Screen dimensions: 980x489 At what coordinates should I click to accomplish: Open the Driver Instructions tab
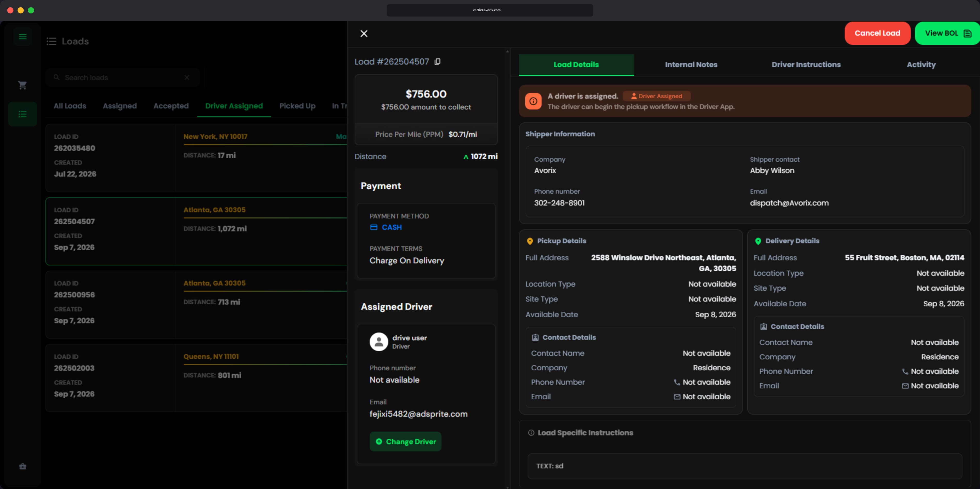click(806, 65)
